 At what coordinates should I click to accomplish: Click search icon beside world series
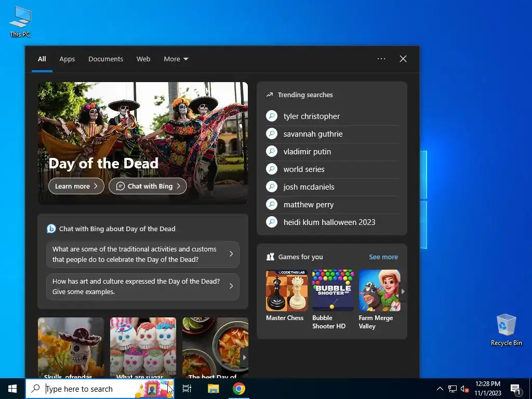pyautogui.click(x=272, y=169)
